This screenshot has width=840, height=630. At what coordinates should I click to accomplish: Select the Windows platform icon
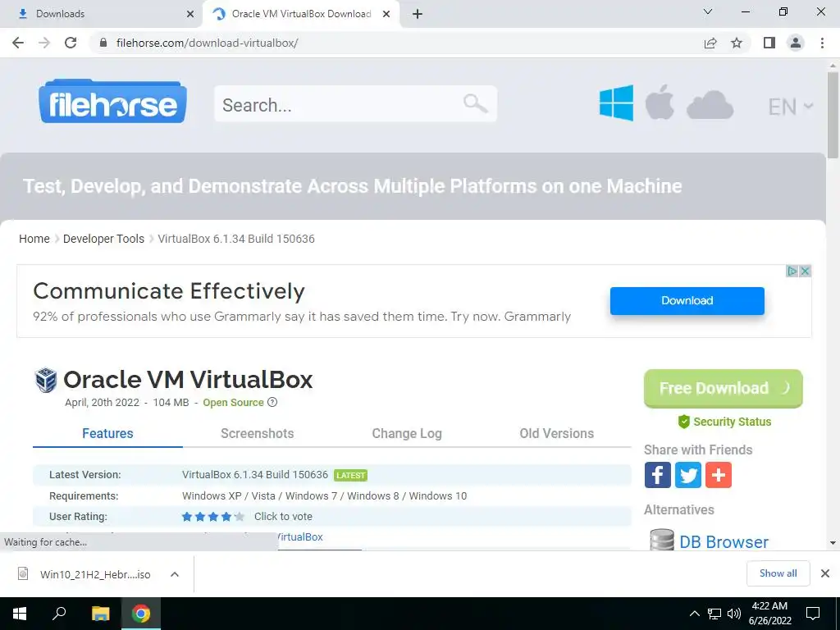point(616,103)
